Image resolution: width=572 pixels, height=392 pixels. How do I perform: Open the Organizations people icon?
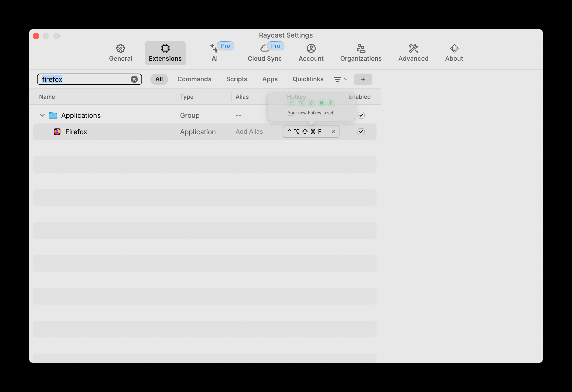(x=361, y=48)
